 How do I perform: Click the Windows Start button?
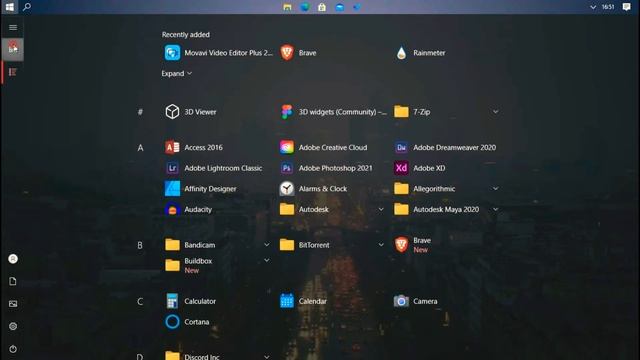[9, 7]
